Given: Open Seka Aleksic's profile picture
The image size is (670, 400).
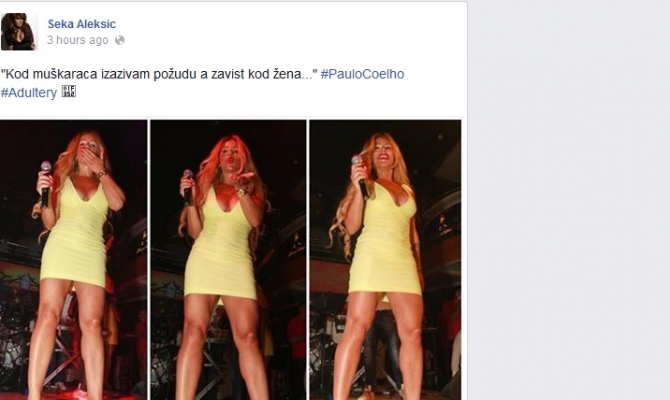Looking at the screenshot, I should 19,32.
